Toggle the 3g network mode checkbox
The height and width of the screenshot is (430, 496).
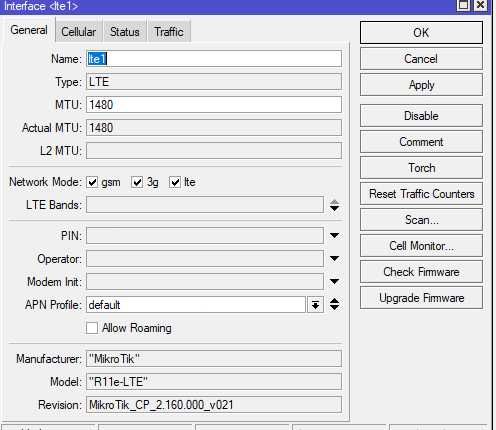[x=137, y=182]
